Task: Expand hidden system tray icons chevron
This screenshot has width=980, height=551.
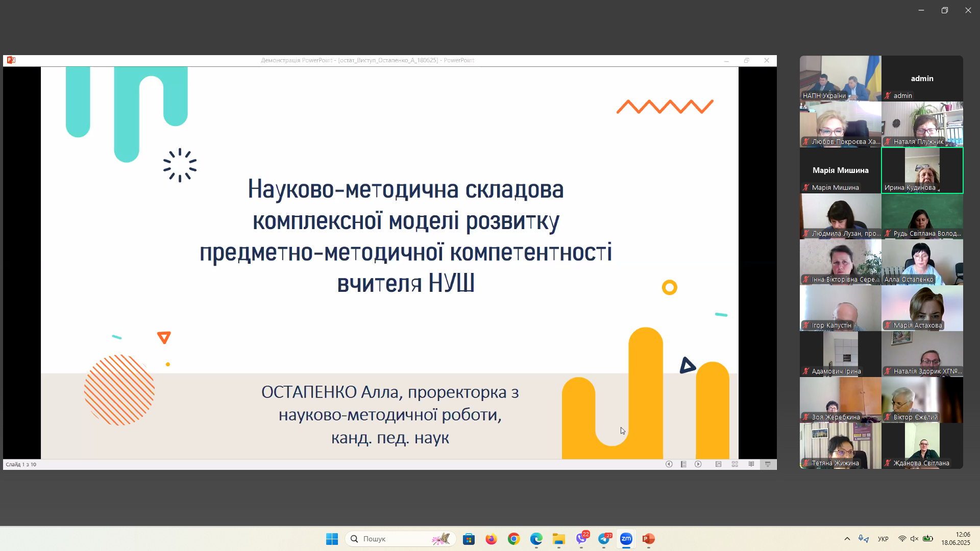Action: tap(847, 539)
